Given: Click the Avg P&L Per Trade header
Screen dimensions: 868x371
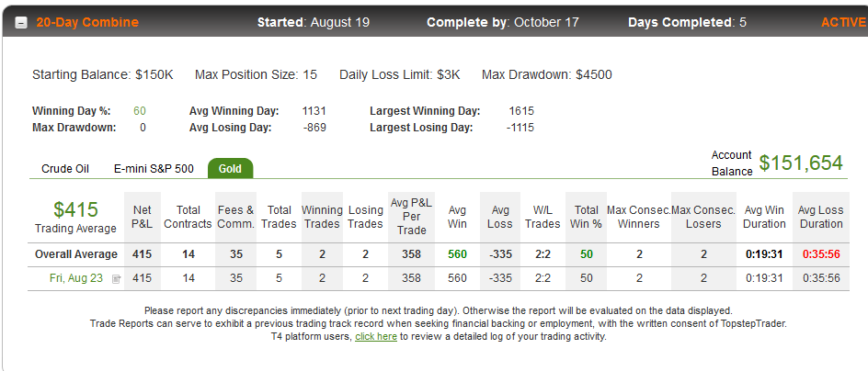Looking at the screenshot, I should (x=411, y=217).
